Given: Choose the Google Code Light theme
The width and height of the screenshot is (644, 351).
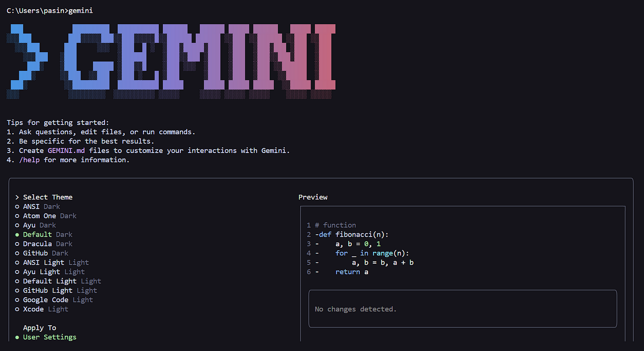Looking at the screenshot, I should (x=54, y=300).
